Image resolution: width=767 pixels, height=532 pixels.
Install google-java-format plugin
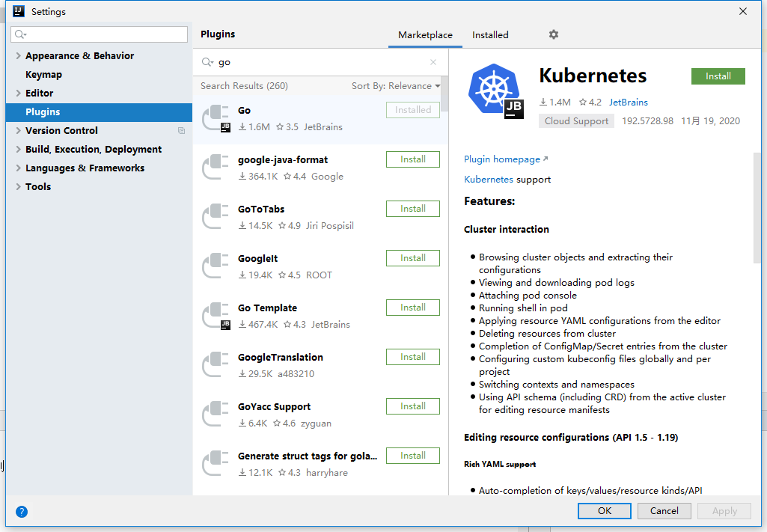coord(413,159)
